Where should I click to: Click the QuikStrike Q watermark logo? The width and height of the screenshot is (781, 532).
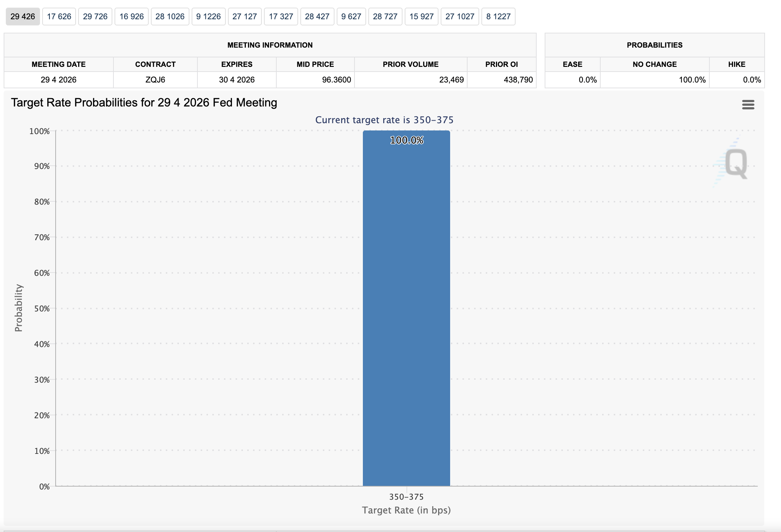pos(735,164)
